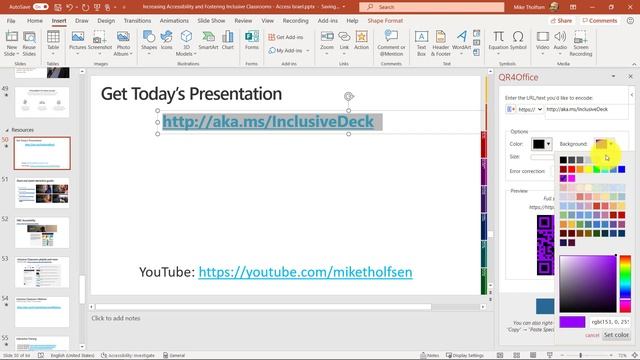640x360 pixels.
Task: Collapse the Resources section in the slide panel
Action: click(7, 130)
